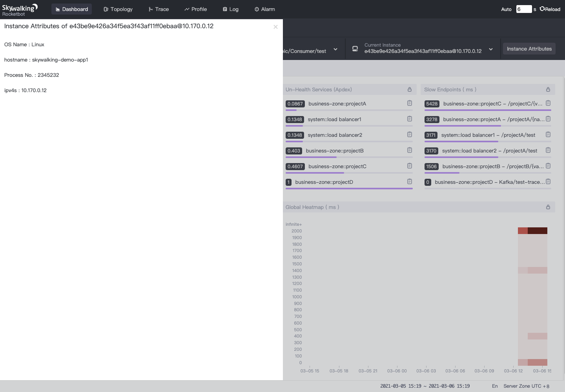Click the Current Instance computer icon

coord(355,49)
